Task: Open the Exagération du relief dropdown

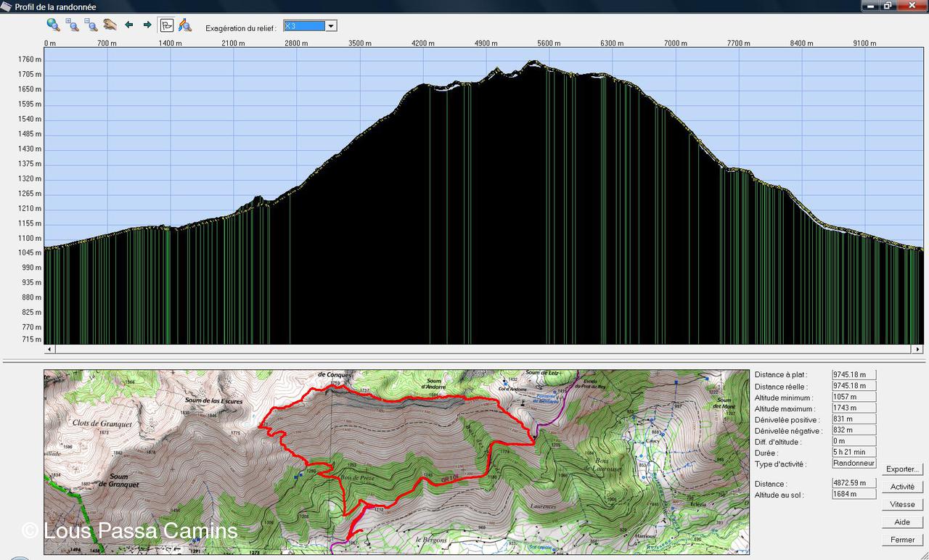Action: point(331,26)
